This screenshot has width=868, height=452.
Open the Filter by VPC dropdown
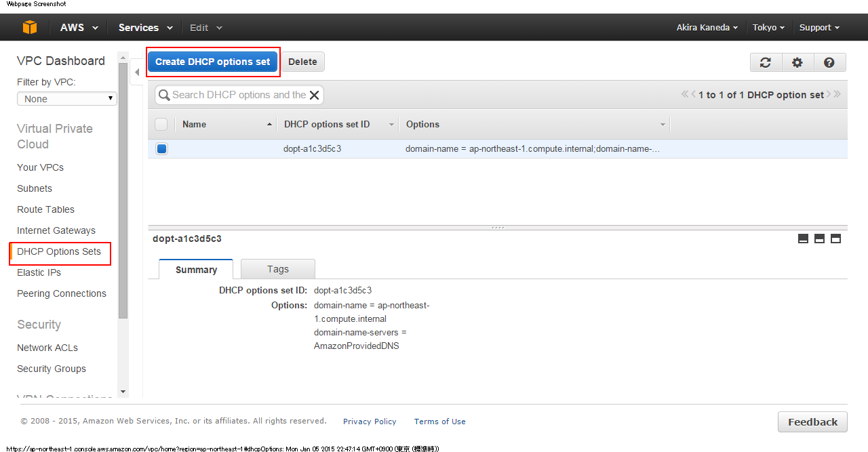pyautogui.click(x=66, y=99)
